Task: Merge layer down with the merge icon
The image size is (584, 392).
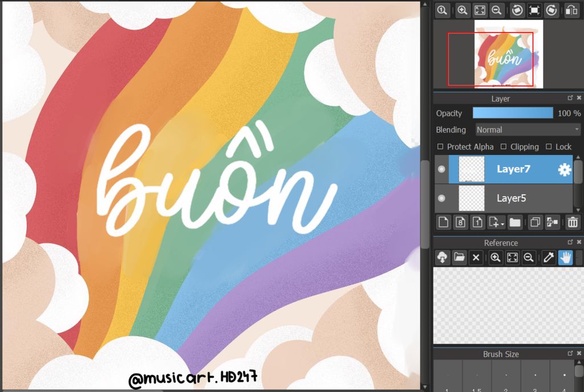Action: [x=552, y=222]
